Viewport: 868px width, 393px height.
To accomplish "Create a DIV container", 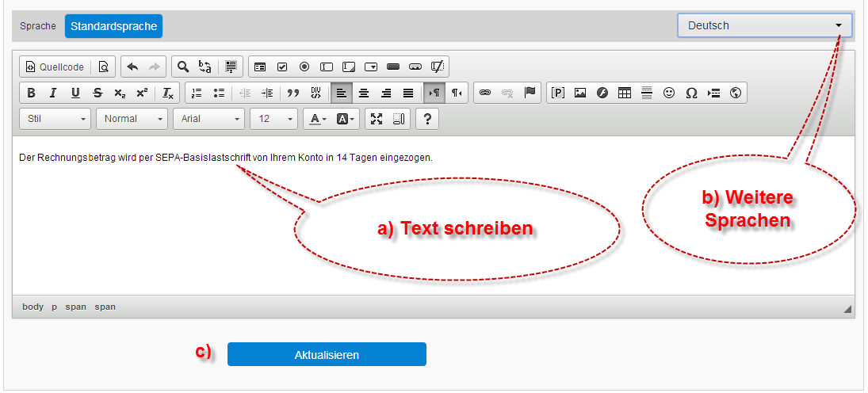I will 315,93.
